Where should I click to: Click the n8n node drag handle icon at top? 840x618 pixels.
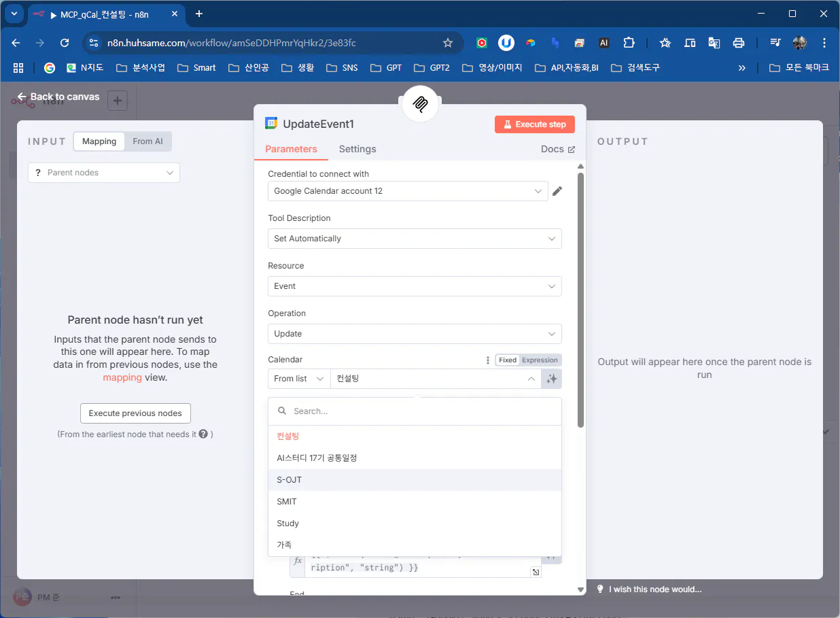pyautogui.click(x=421, y=104)
